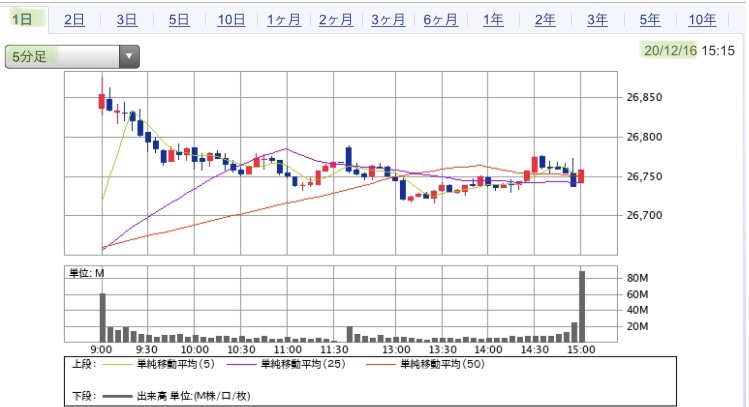Image resolution: width=749 pixels, height=407 pixels.
Task: Click the 26,850 price axis label
Action: point(644,97)
